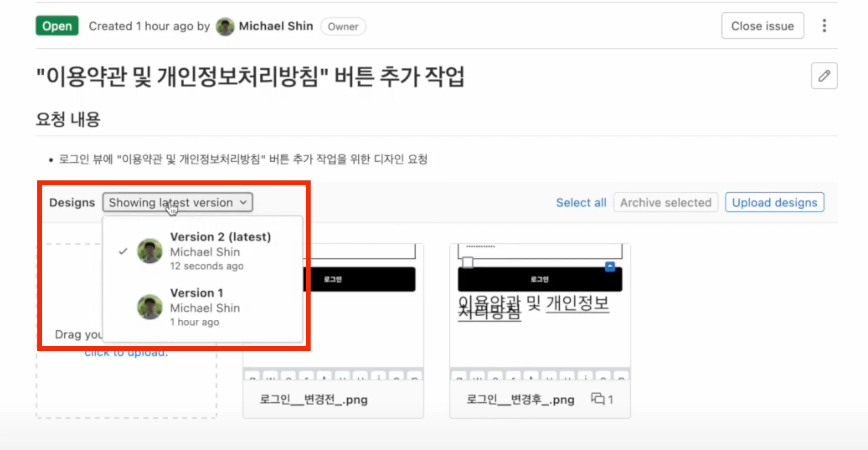Check the selection checkbox on 변경후 design

coord(467,262)
